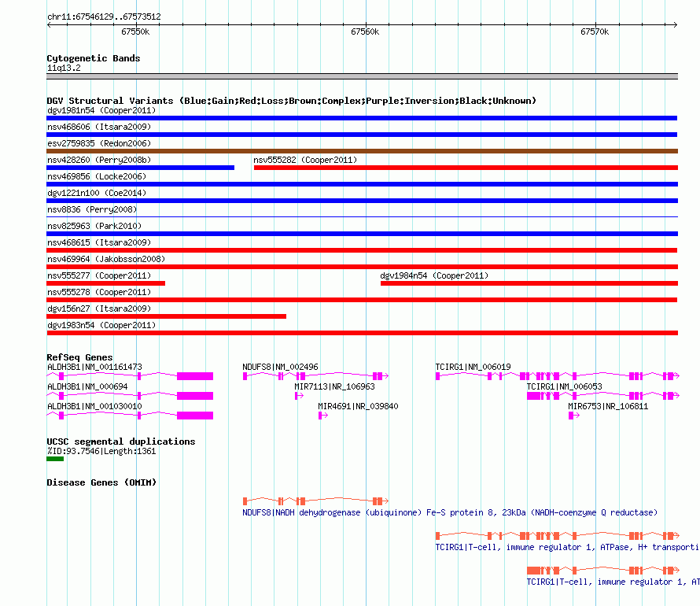
Task: Open the NDUFS8 NADH dehydrogenase description link
Action: tap(450, 512)
